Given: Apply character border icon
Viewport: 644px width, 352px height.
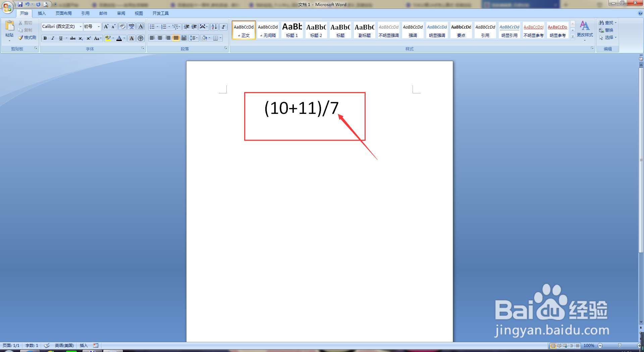Looking at the screenshot, I should point(141,27).
